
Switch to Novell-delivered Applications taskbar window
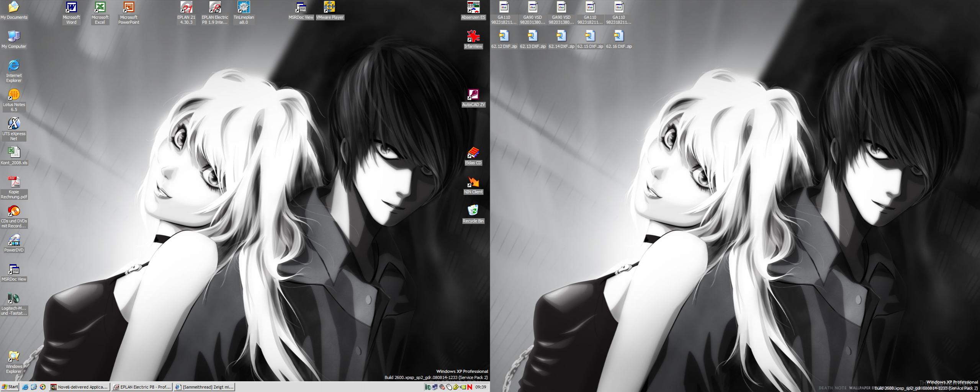coord(80,387)
